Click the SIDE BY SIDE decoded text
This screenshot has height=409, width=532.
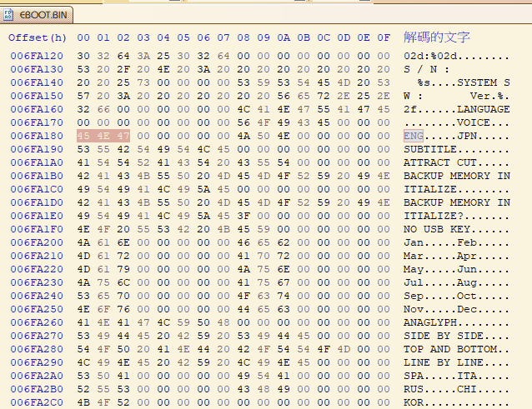(x=444, y=336)
